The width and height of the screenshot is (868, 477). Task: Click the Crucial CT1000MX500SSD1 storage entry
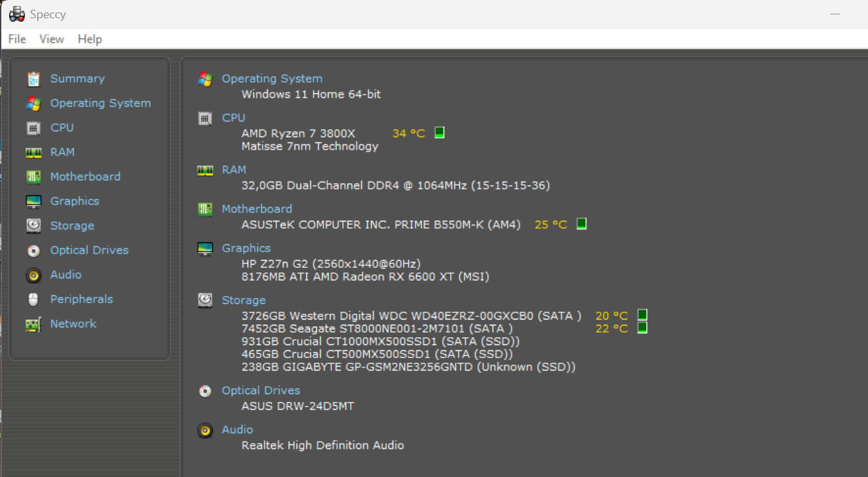[x=381, y=341]
